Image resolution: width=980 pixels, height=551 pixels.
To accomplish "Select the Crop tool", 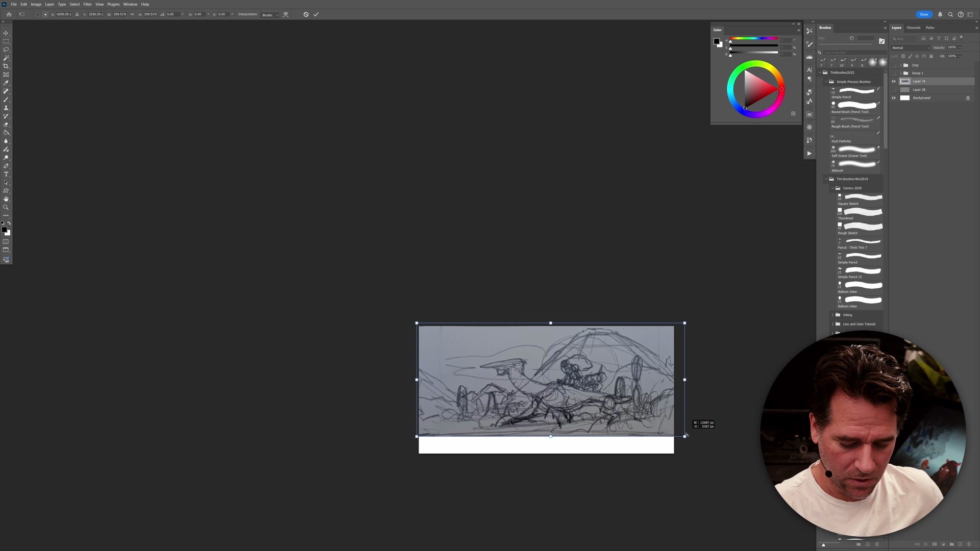I will (6, 66).
